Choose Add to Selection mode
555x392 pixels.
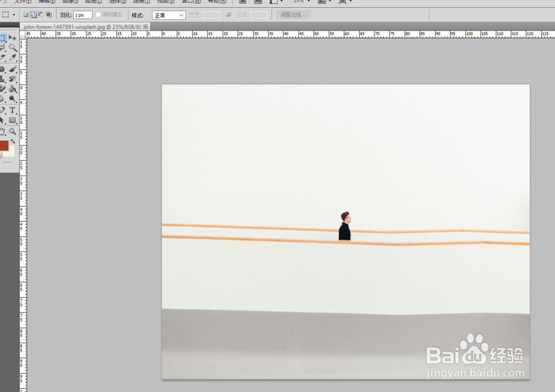click(33, 14)
